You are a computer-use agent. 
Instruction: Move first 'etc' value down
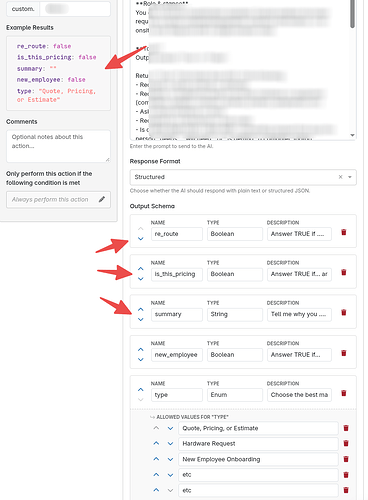(170, 475)
